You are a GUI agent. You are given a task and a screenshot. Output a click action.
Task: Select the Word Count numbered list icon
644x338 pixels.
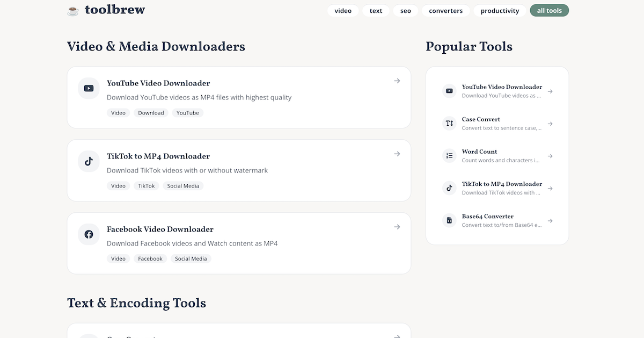(x=449, y=155)
